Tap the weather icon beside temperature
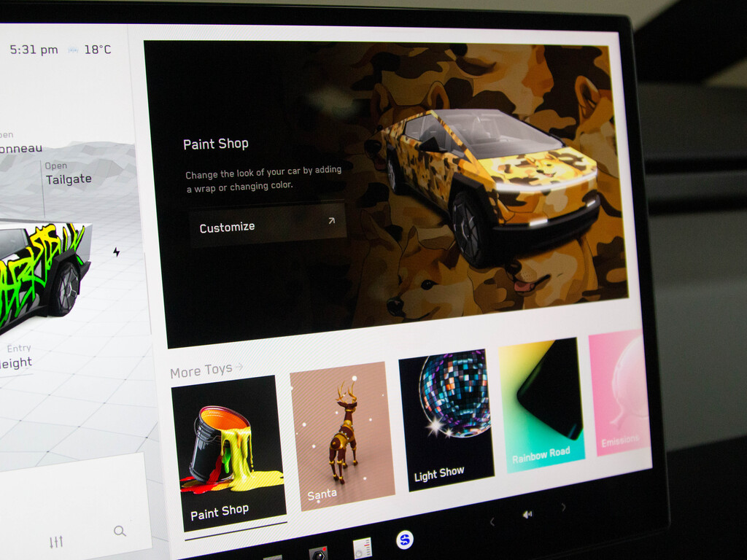Image resolution: width=747 pixels, height=560 pixels. 72,50
